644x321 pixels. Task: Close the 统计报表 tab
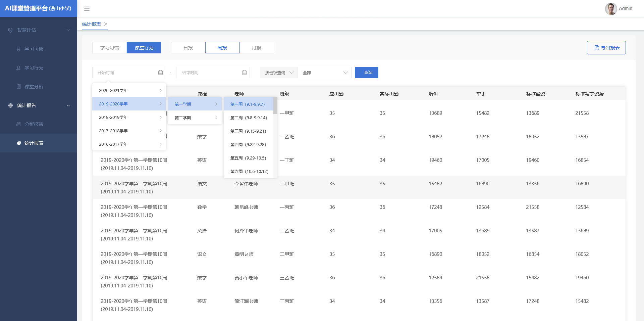[106, 24]
